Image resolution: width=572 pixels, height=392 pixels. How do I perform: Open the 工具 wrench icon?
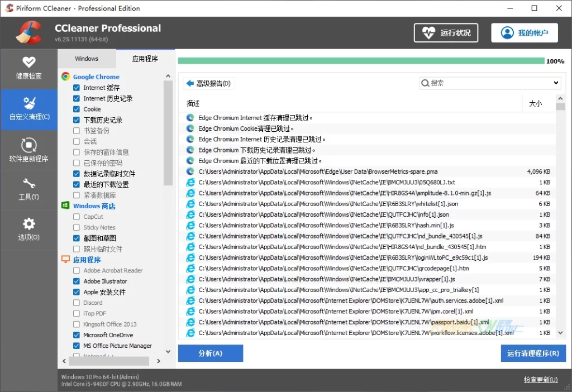pyautogui.click(x=28, y=184)
